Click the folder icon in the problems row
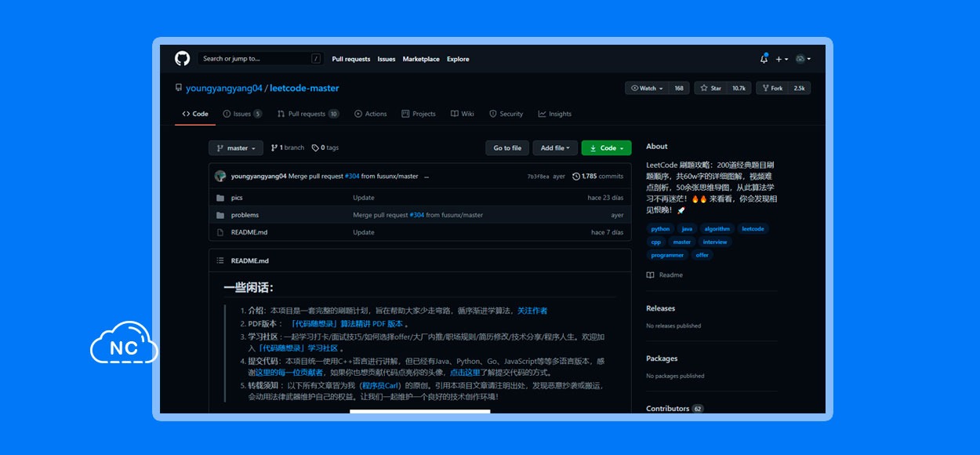 click(220, 215)
